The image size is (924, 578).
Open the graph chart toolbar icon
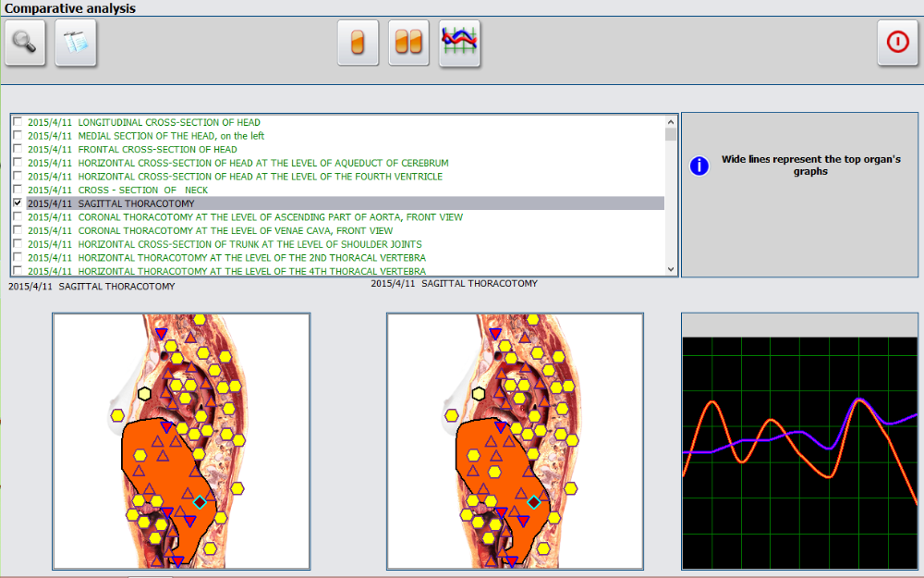459,43
